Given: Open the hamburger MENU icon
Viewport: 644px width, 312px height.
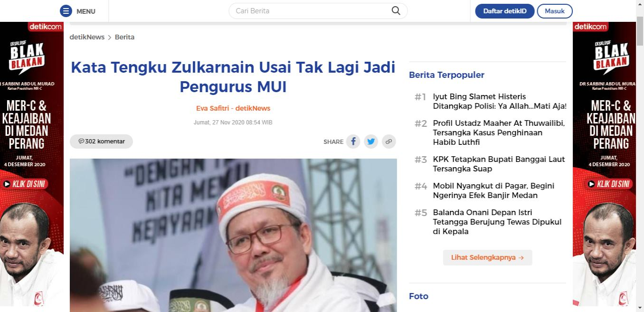Looking at the screenshot, I should coord(66,11).
